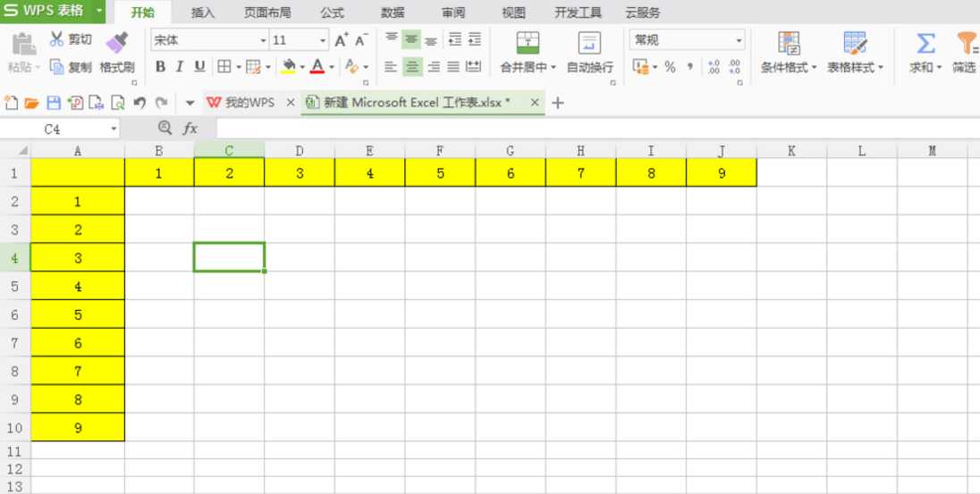Expand the Table Style (表格样式) dropdown

880,68
